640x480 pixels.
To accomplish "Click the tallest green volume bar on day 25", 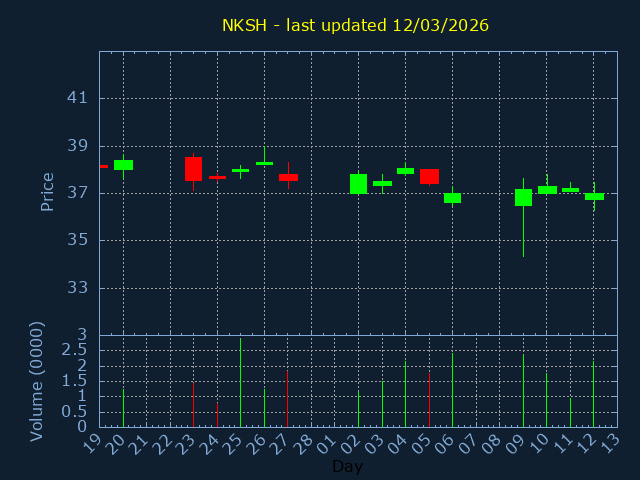I will click(240, 382).
